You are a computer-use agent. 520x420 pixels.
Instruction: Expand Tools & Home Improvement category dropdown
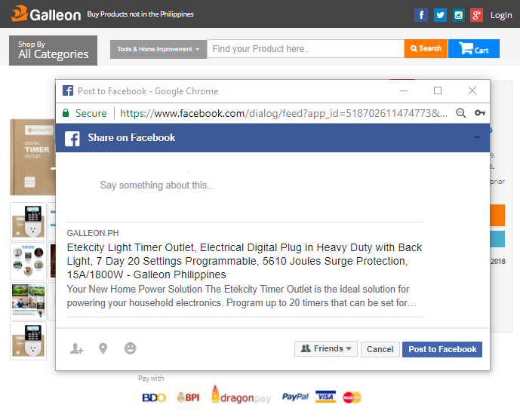point(158,49)
